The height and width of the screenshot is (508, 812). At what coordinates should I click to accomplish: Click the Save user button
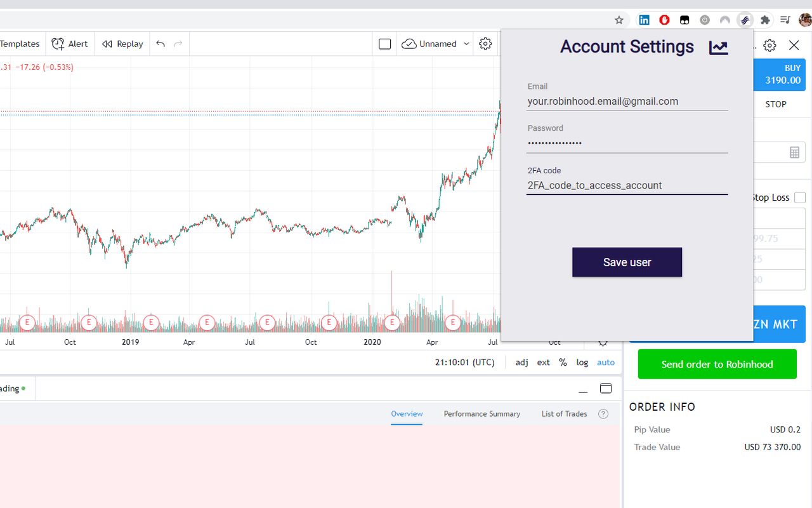(627, 262)
